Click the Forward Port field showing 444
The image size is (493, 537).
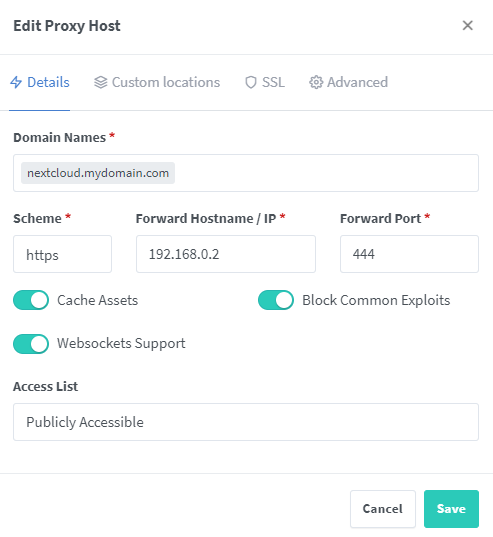409,254
